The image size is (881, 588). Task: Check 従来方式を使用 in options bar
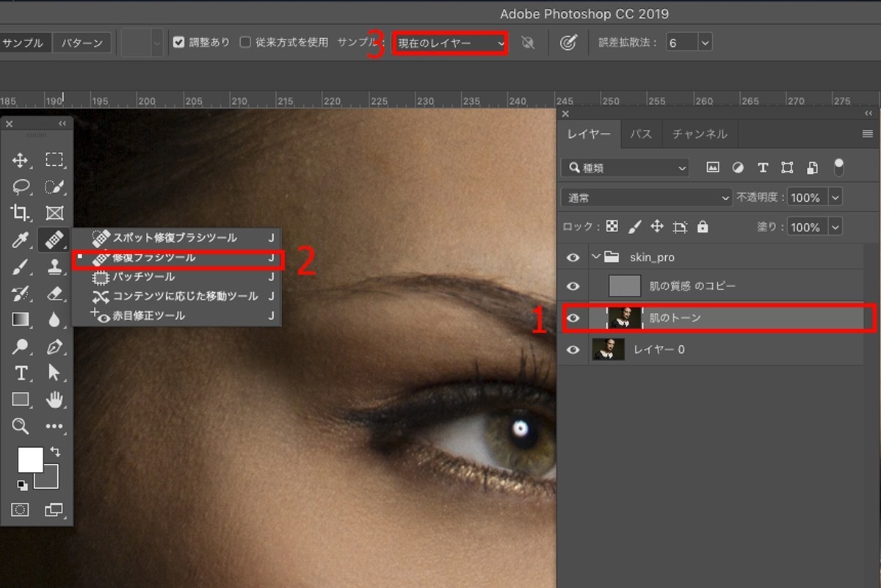click(244, 42)
